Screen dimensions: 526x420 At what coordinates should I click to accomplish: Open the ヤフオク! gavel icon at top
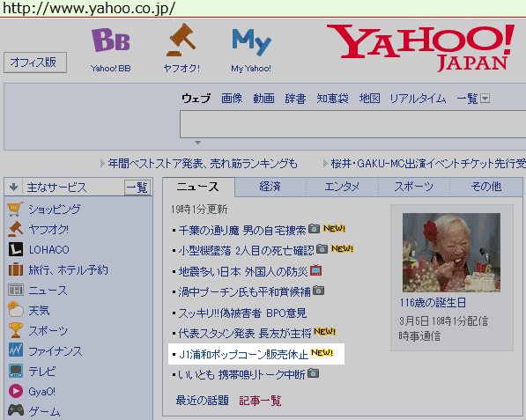click(182, 40)
